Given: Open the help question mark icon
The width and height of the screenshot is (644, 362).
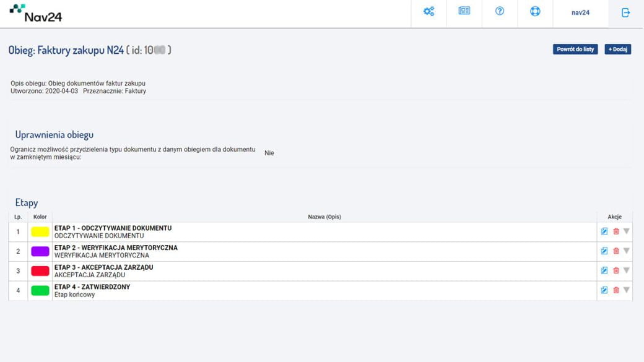Looking at the screenshot, I should [x=500, y=11].
